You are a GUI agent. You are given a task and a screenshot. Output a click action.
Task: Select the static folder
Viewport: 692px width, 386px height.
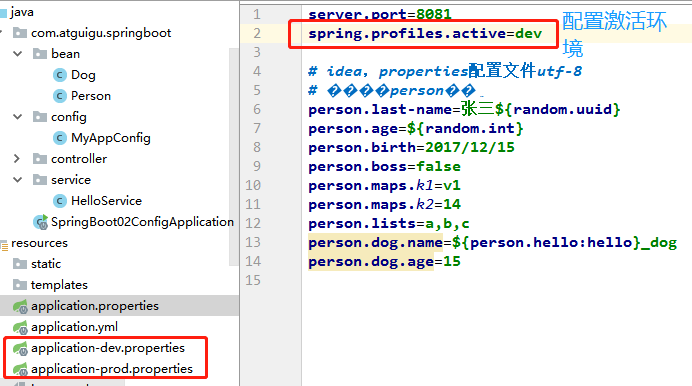46,264
